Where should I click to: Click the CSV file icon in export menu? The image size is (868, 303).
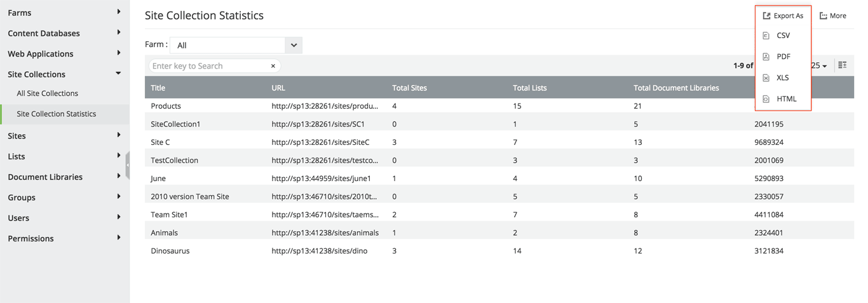tap(766, 36)
